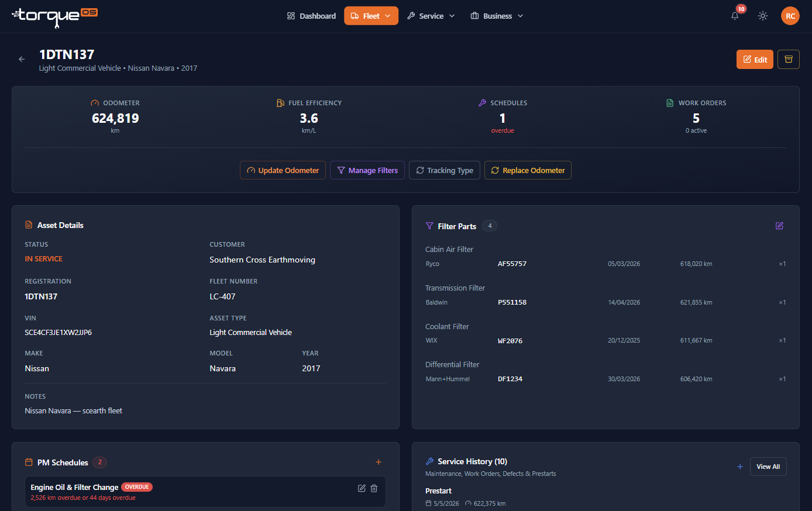This screenshot has height=511, width=812.
Task: Click the Schedules wrench icon
Action: pos(482,103)
